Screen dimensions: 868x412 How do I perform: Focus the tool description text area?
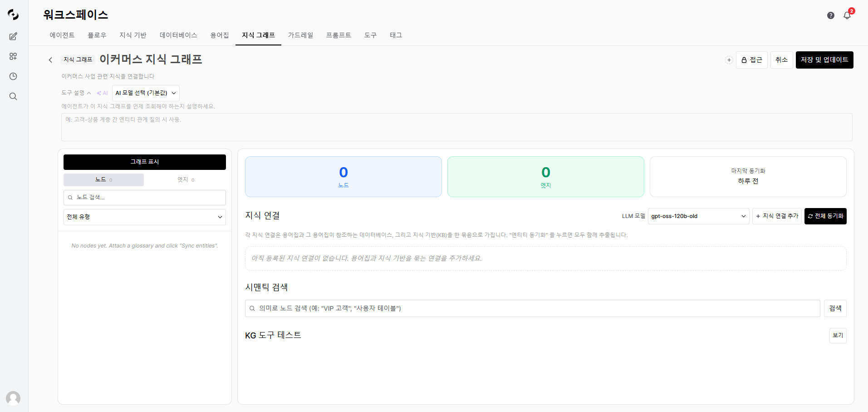pos(456,127)
